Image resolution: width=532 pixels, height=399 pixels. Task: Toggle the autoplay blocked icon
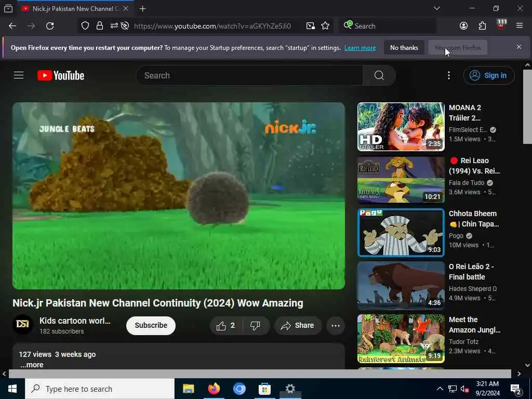[x=125, y=26]
